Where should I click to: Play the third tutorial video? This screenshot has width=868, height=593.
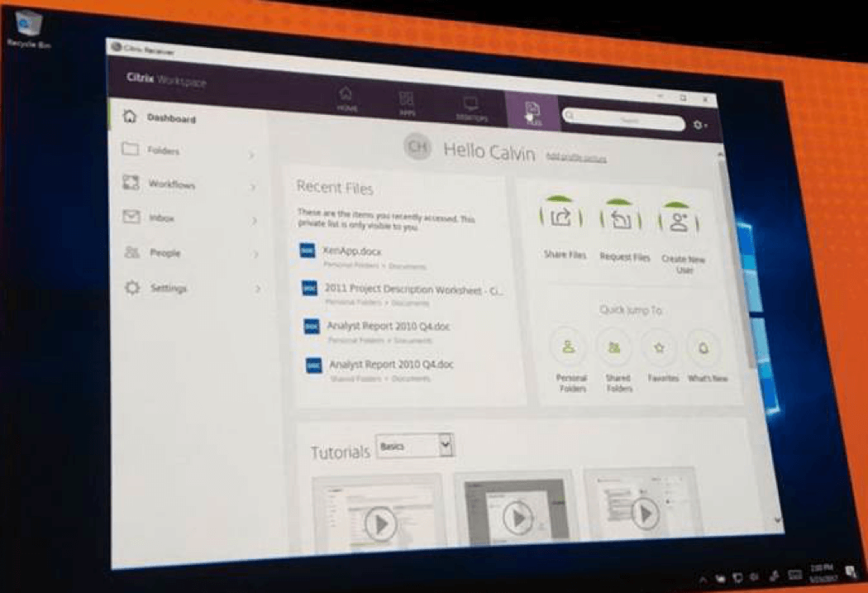coord(644,514)
